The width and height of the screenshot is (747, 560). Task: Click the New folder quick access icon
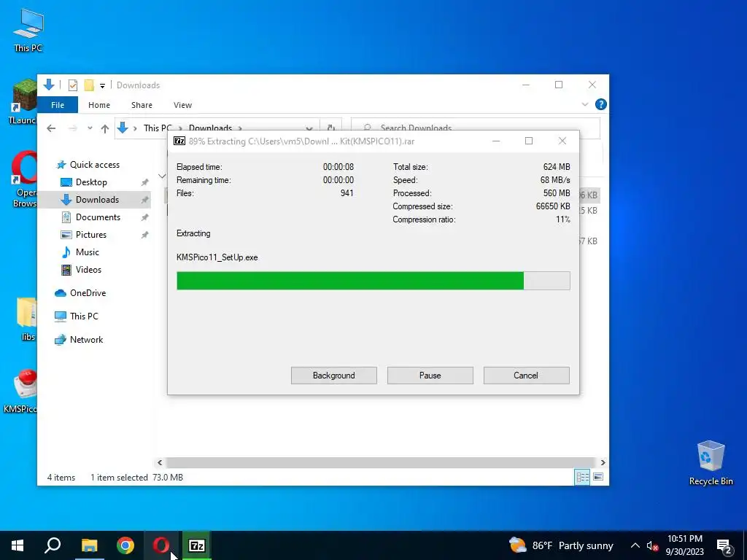pyautogui.click(x=88, y=85)
